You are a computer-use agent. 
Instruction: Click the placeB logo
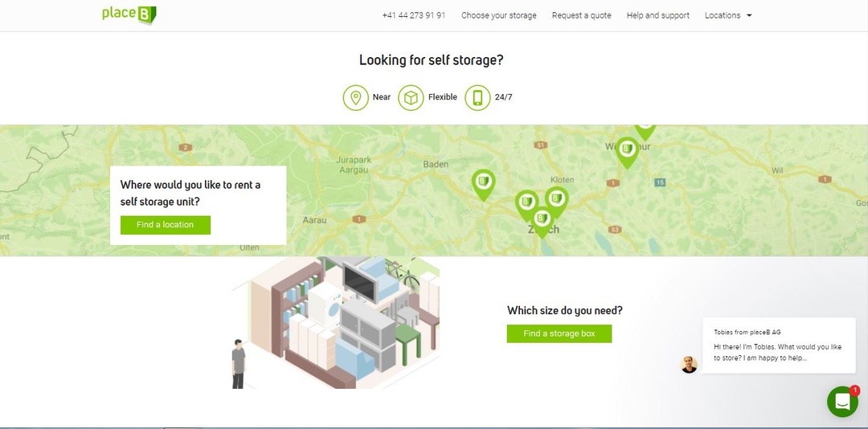(x=129, y=14)
